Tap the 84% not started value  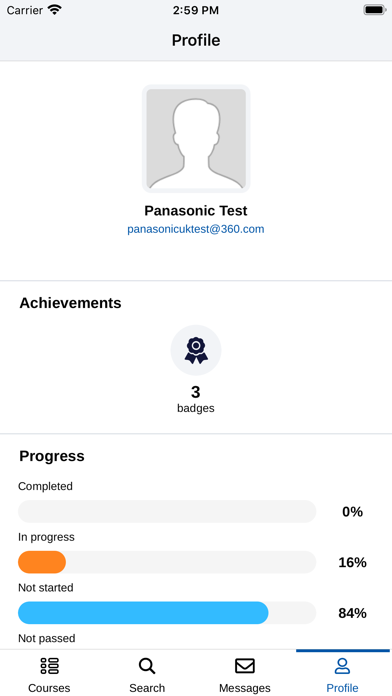tap(352, 613)
